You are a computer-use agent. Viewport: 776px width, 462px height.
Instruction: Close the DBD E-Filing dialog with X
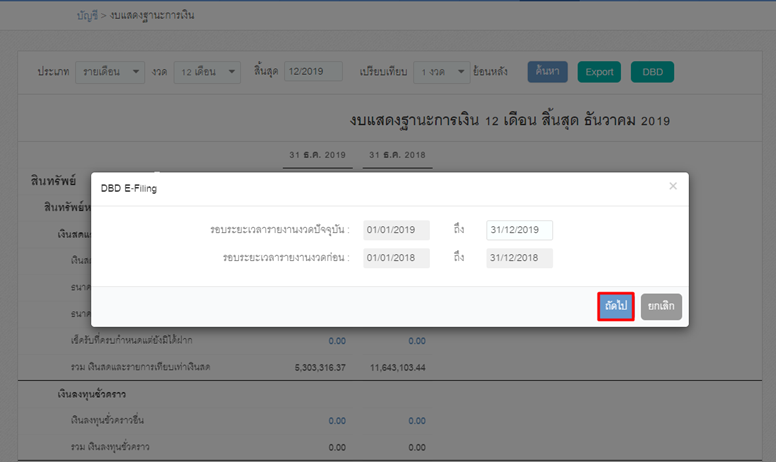click(x=673, y=186)
